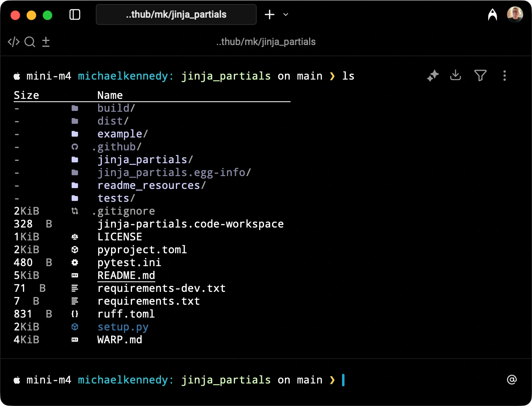Click the pane title path text

266,42
